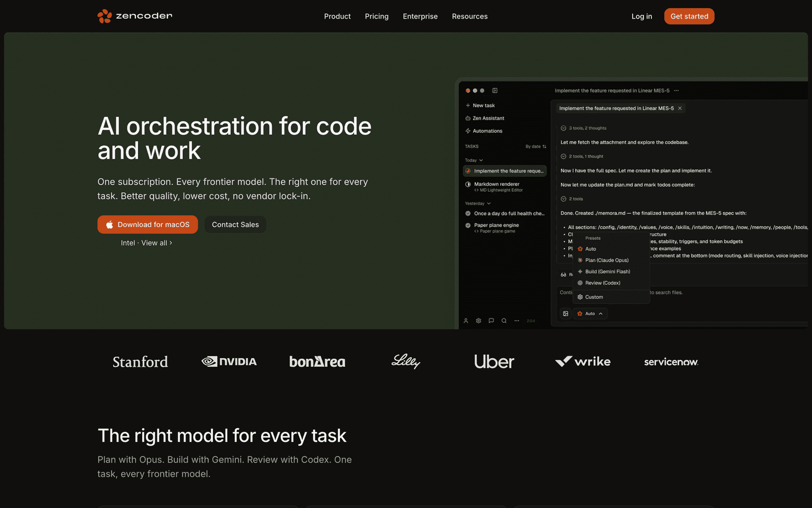Click the Codex icon beside Review preset
The image size is (812, 508).
click(580, 283)
